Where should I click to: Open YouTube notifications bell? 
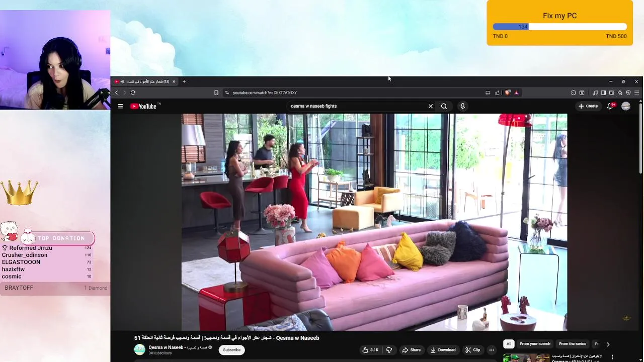coord(610,106)
